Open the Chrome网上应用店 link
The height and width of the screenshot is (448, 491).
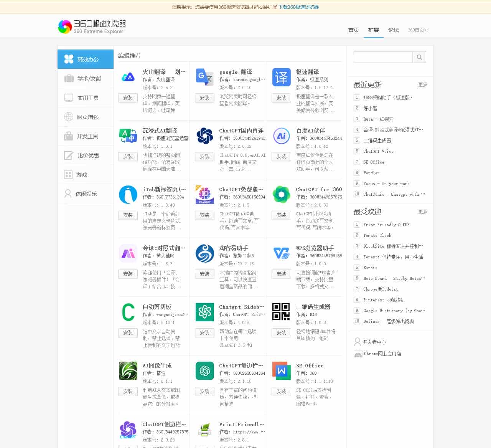[x=382, y=354]
